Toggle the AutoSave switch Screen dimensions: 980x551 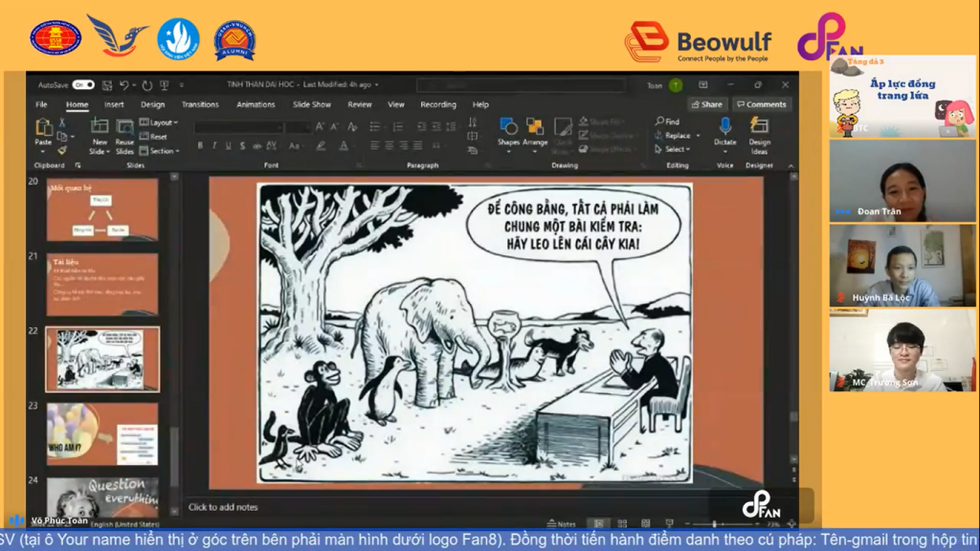[x=83, y=85]
